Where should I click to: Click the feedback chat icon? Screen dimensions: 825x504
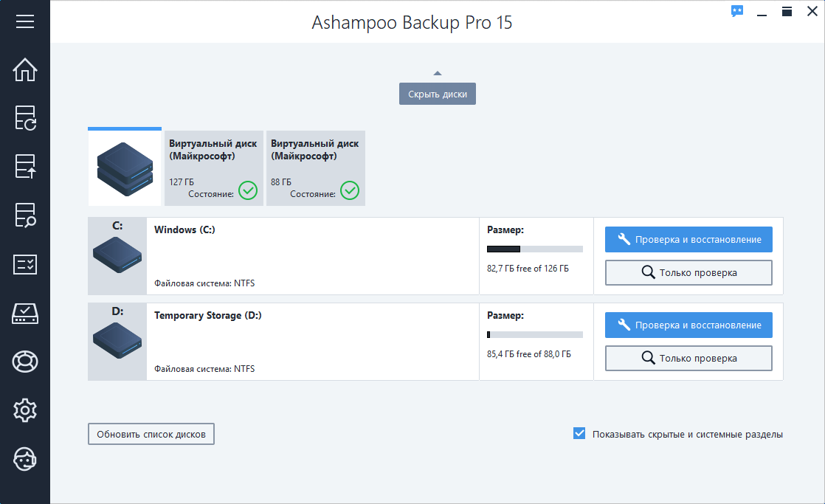[x=736, y=11]
